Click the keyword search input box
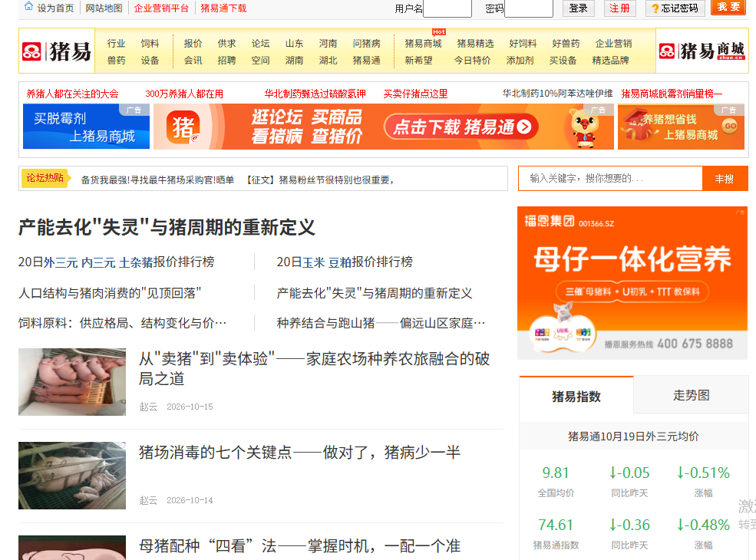 point(610,179)
